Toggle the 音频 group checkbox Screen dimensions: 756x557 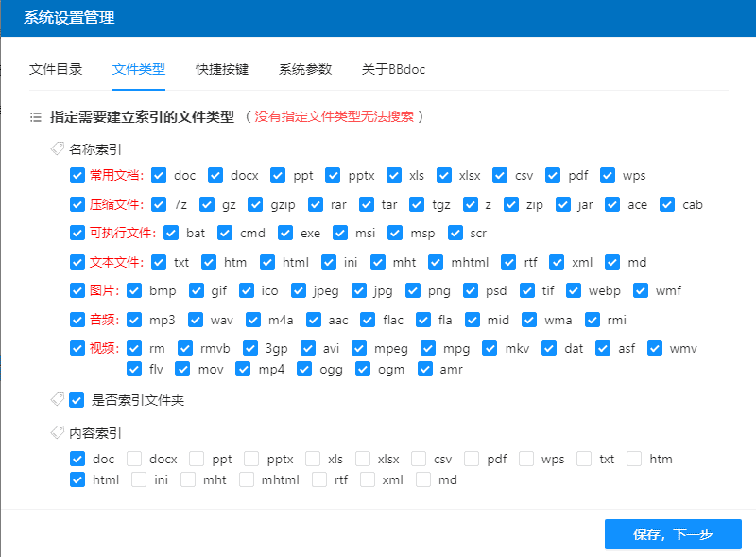coord(77,320)
